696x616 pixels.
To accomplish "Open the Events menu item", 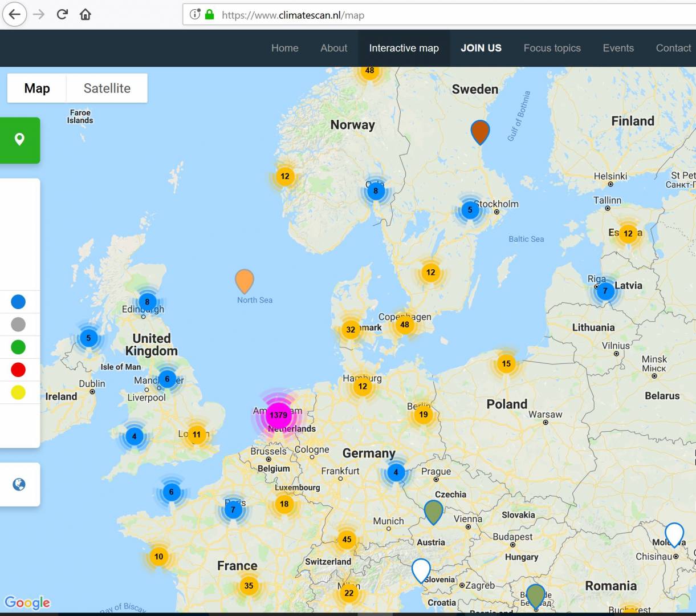I will [618, 48].
